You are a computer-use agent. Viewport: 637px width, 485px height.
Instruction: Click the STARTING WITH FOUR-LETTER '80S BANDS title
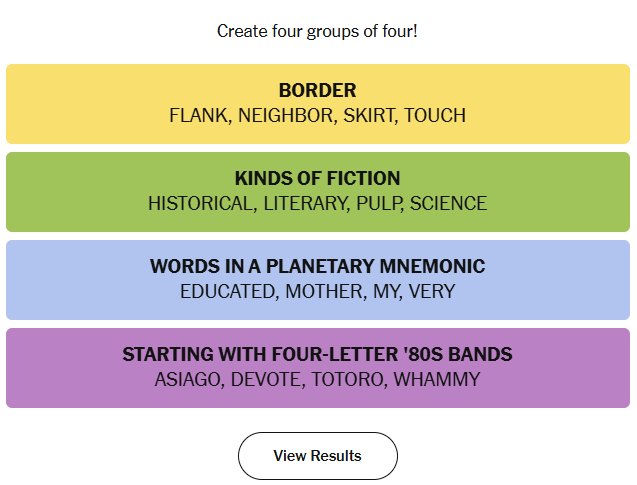pyautogui.click(x=317, y=355)
